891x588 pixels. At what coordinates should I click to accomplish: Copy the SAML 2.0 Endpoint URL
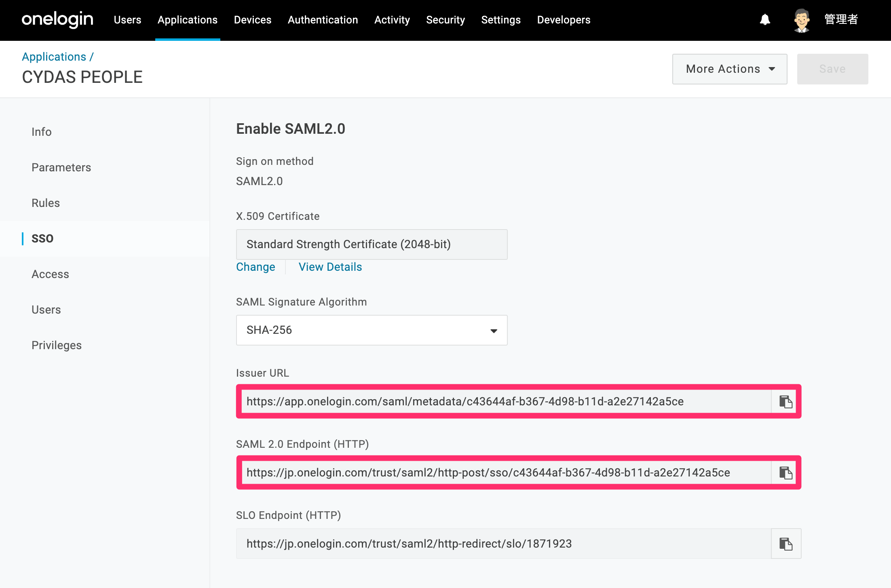coord(786,472)
